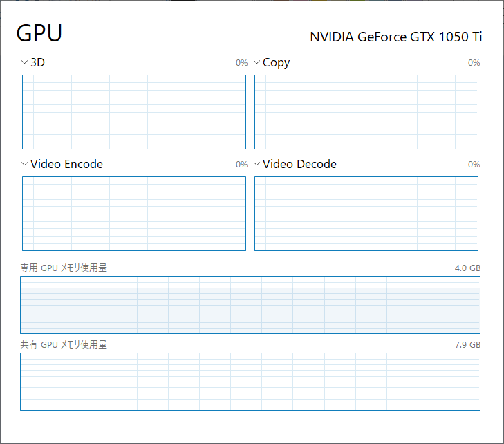Viewport: 504px width, 444px height.
Task: Click the GPU heading text
Action: point(39,33)
